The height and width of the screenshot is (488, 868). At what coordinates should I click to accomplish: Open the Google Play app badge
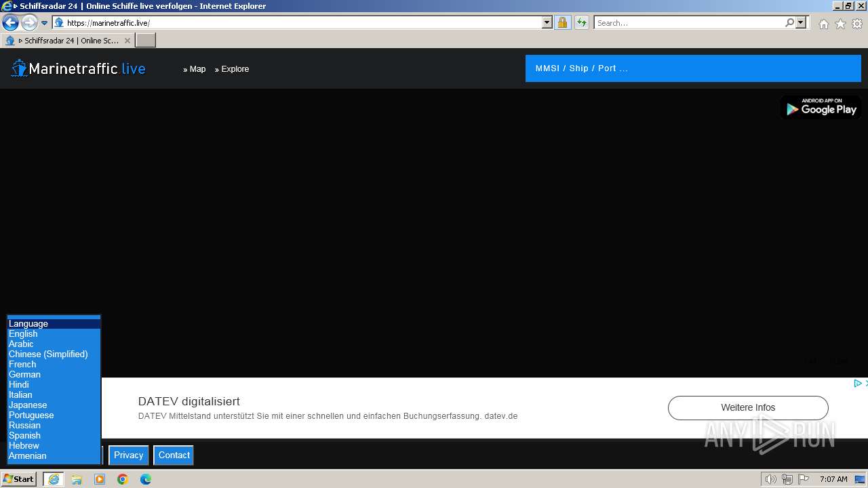(x=821, y=106)
